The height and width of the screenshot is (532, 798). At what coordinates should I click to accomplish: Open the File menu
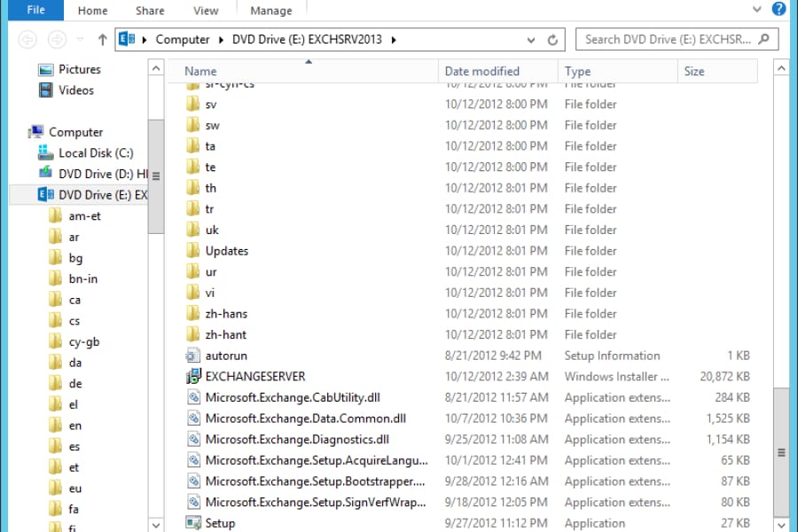[35, 10]
